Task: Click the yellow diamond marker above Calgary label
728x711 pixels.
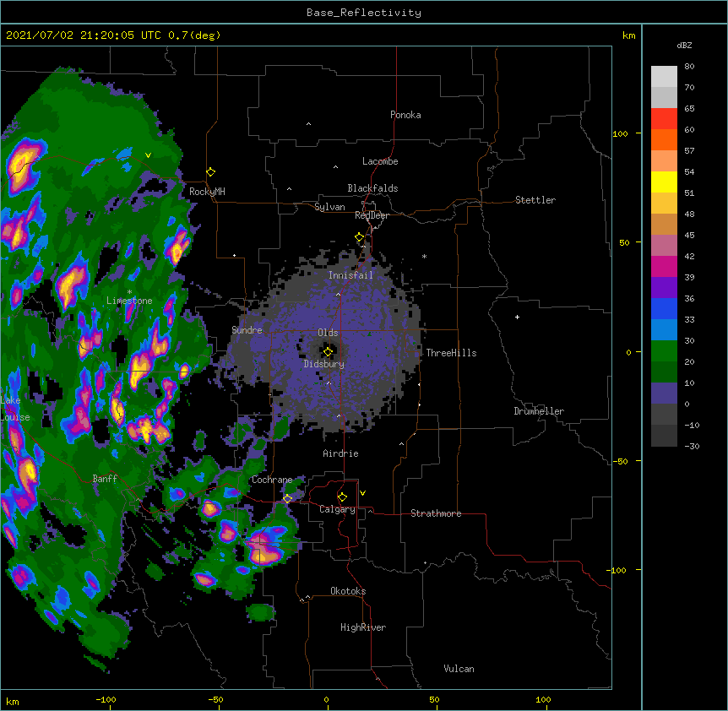Action: coord(342,497)
